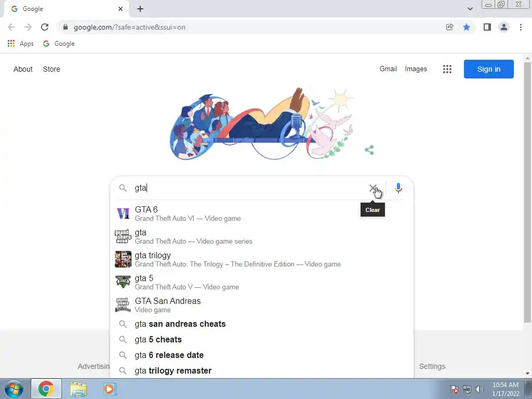Click the lock icon in address bar
532x399 pixels.
(x=65, y=27)
